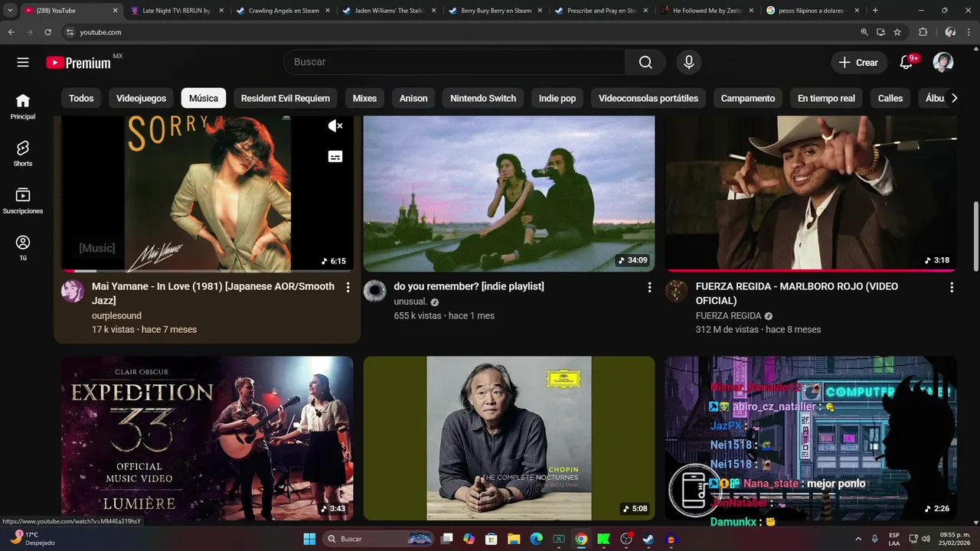This screenshot has width=980, height=551.
Task: Switch to Berry Bury Berry en Steam tab
Action: [x=494, y=11]
